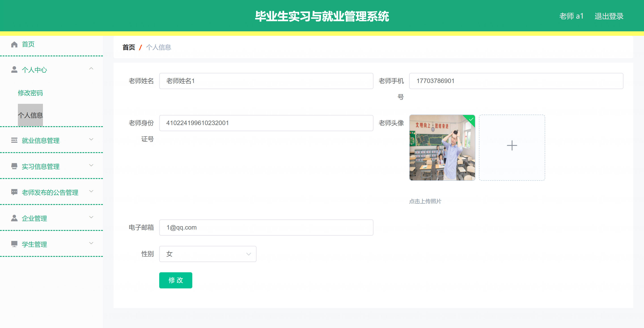Click the user icon beside 企业管理
Viewport: 644px width, 328px height.
click(14, 218)
